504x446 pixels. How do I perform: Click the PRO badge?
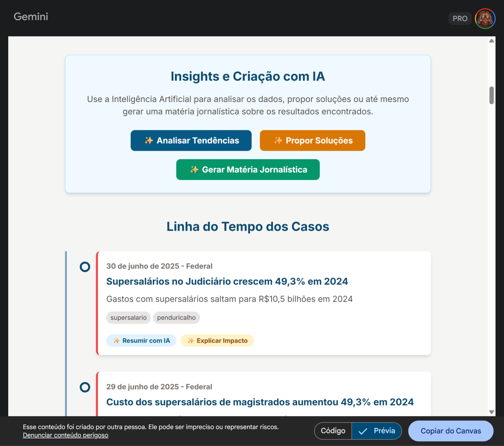pos(460,19)
